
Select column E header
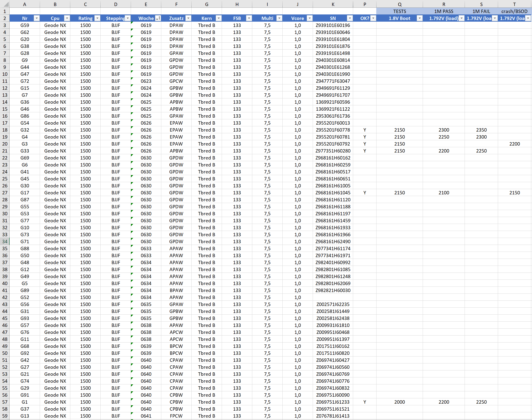[146, 4]
